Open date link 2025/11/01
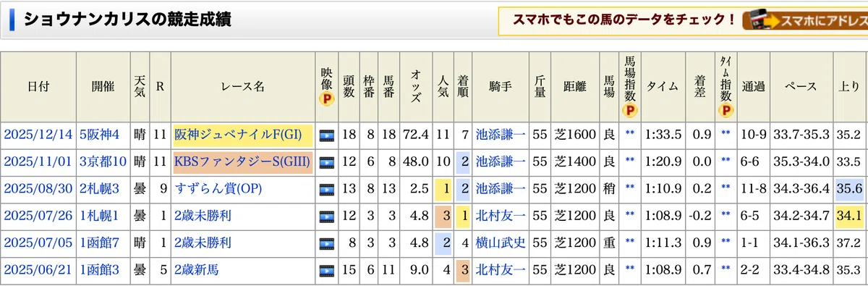This screenshot has width=868, height=286. [39, 161]
